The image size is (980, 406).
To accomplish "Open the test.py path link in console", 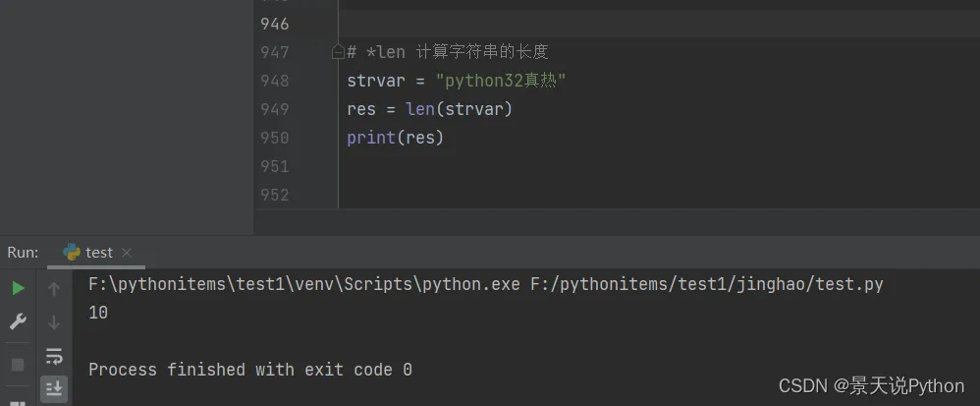I will pos(706,285).
